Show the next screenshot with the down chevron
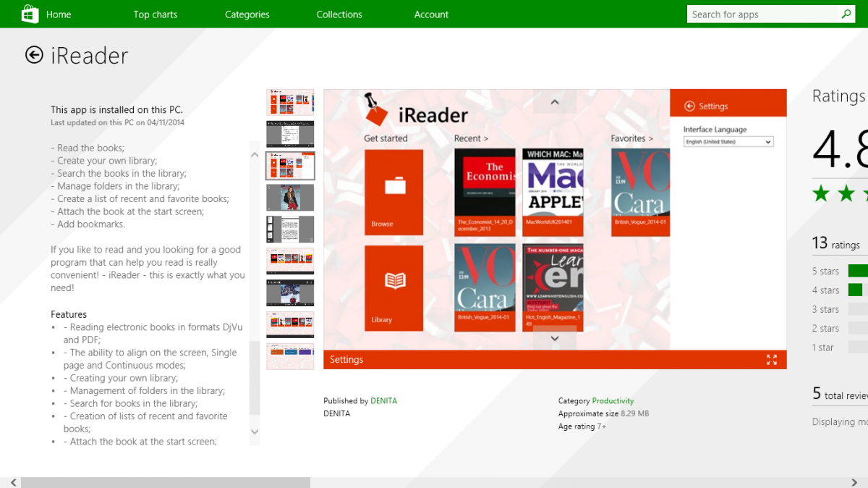The height and width of the screenshot is (488, 868). 555,338
